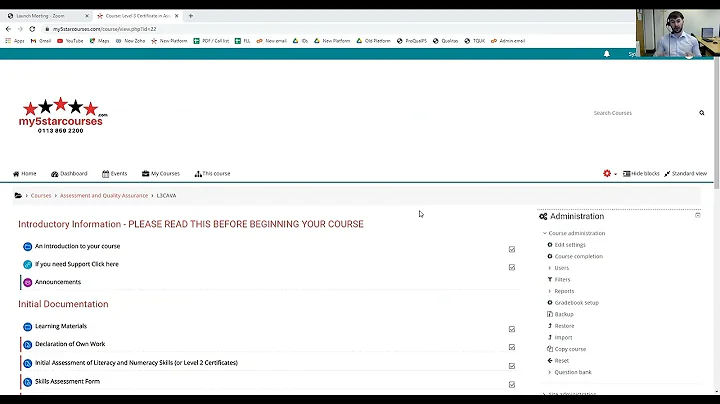
Task: Click the search magnifier icon
Action: click(702, 113)
